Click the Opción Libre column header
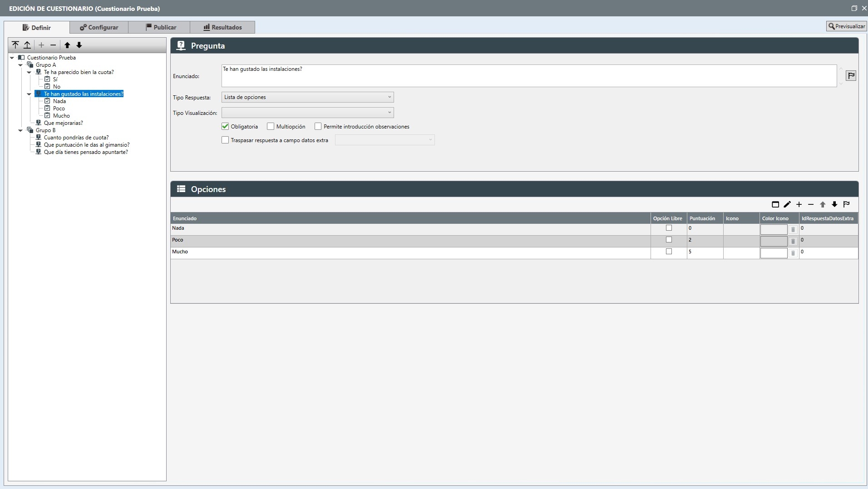 669,218
